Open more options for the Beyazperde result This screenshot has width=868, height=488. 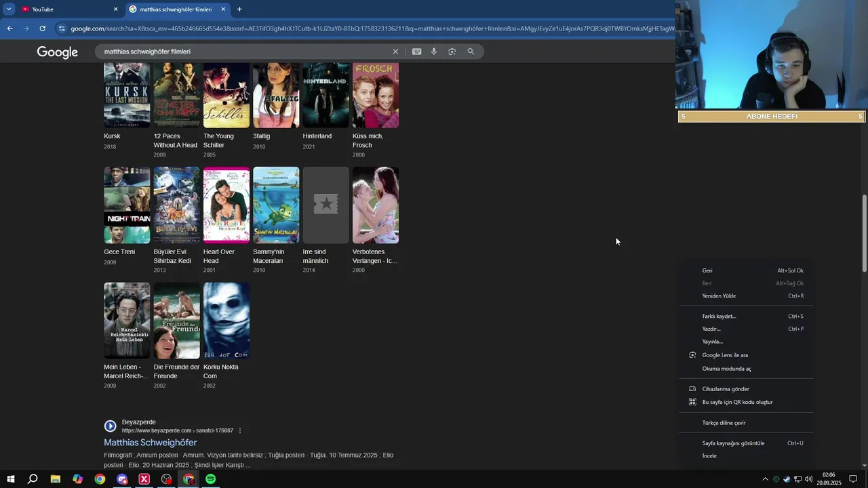point(240,430)
